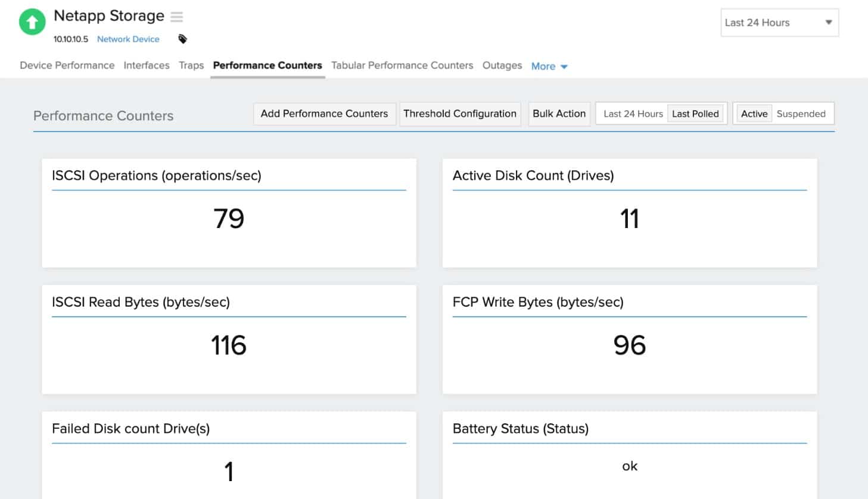Click the Performance Counters section heading
Screen dimensions: 868x499
pyautogui.click(x=104, y=116)
